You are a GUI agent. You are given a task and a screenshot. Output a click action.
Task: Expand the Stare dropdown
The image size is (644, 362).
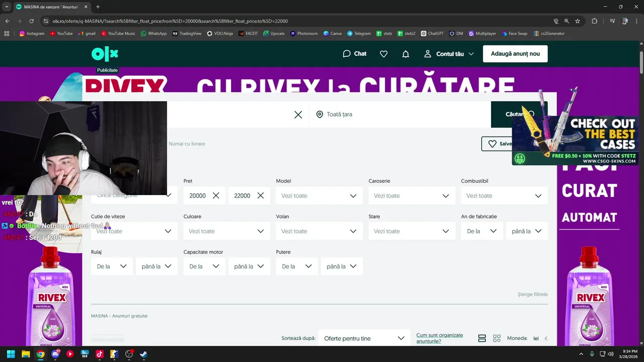coord(412,231)
